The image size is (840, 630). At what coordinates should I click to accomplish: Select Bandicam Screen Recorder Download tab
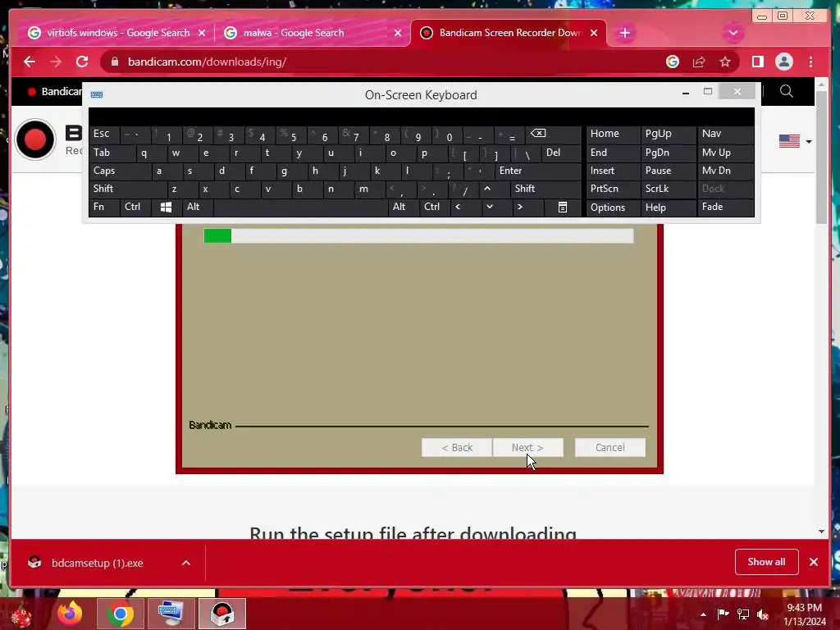coord(509,33)
